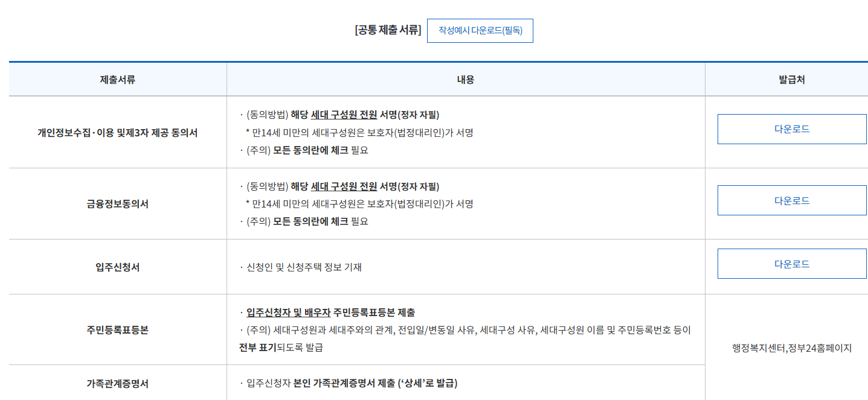Click the 행정복지센터,정부24홈페이지 issuer text

tap(792, 348)
